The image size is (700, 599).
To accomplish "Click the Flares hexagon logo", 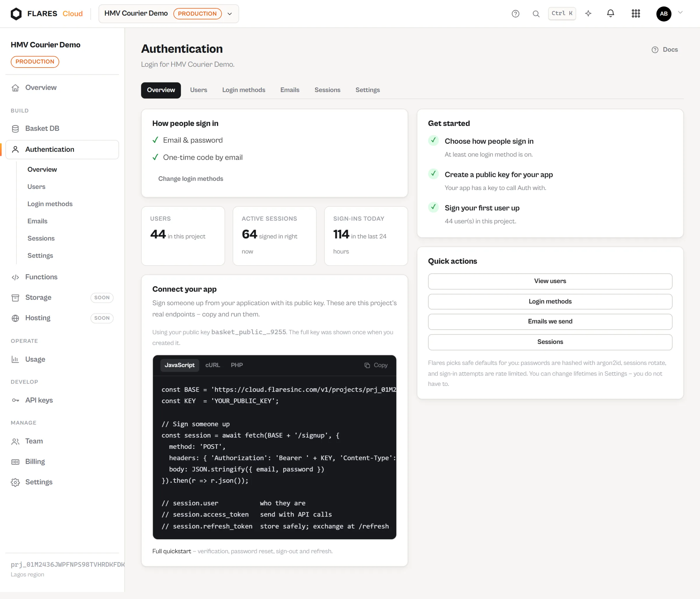I will coord(16,13).
